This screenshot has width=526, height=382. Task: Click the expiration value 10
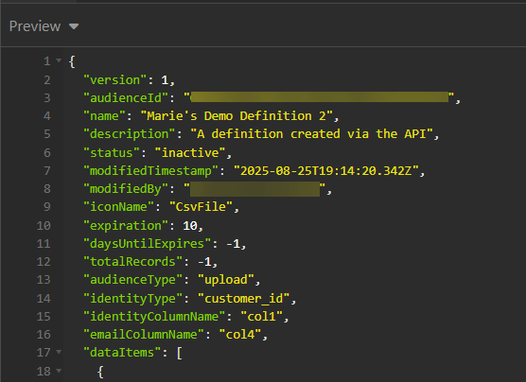point(190,226)
